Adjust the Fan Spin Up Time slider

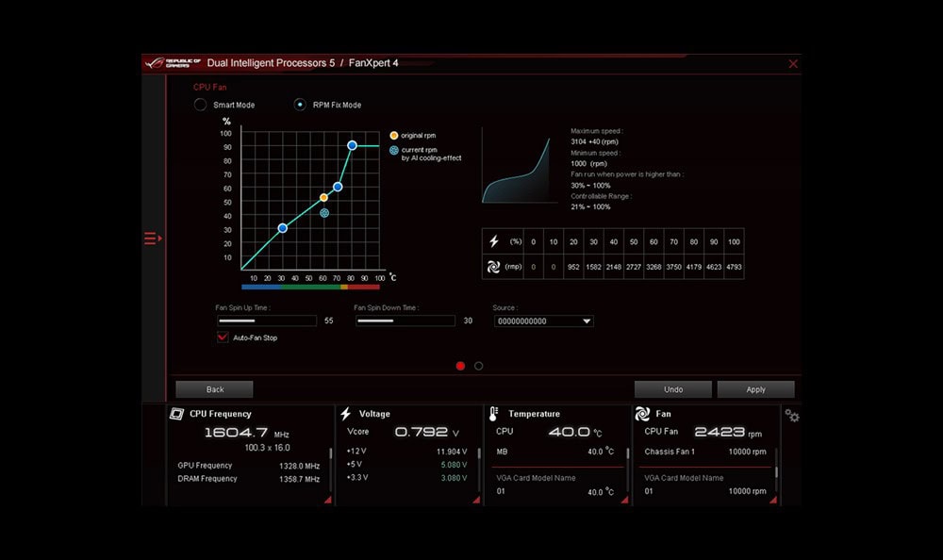click(267, 321)
